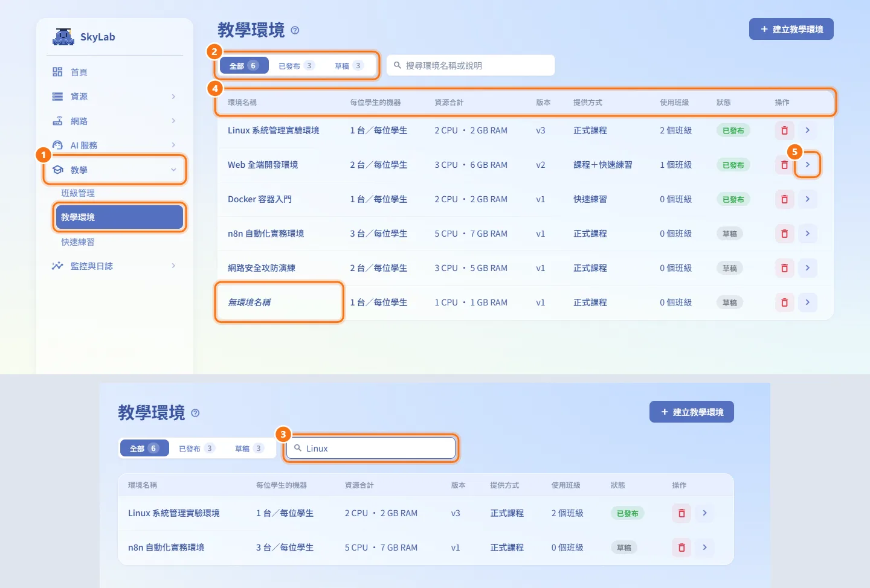
Task: Click the 網路 router icon in sidebar
Action: click(57, 121)
